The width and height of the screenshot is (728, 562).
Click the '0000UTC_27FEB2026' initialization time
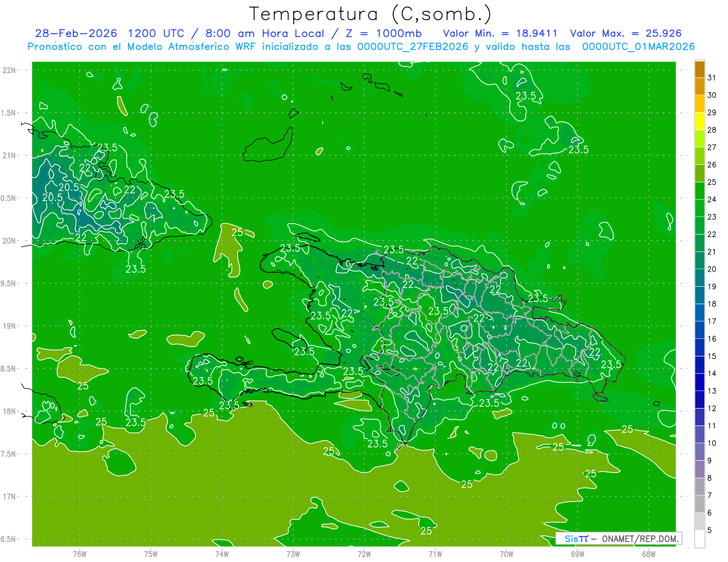(413, 47)
